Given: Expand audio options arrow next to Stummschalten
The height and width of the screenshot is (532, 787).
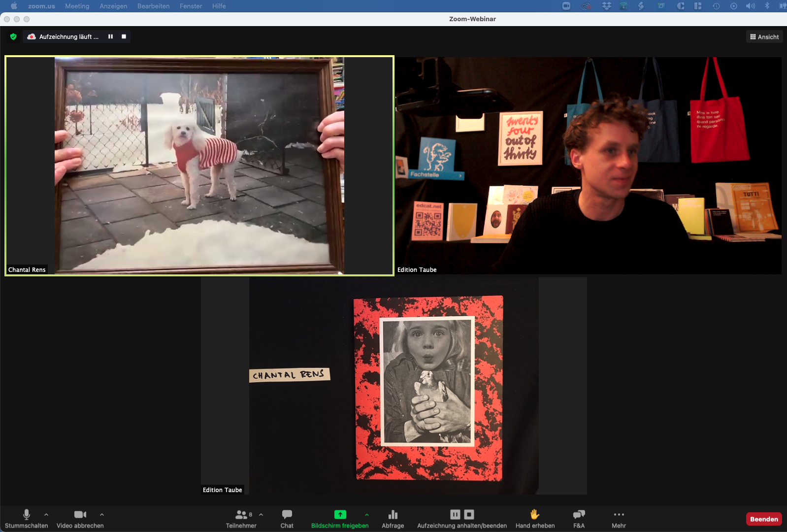Looking at the screenshot, I should pos(46,514).
